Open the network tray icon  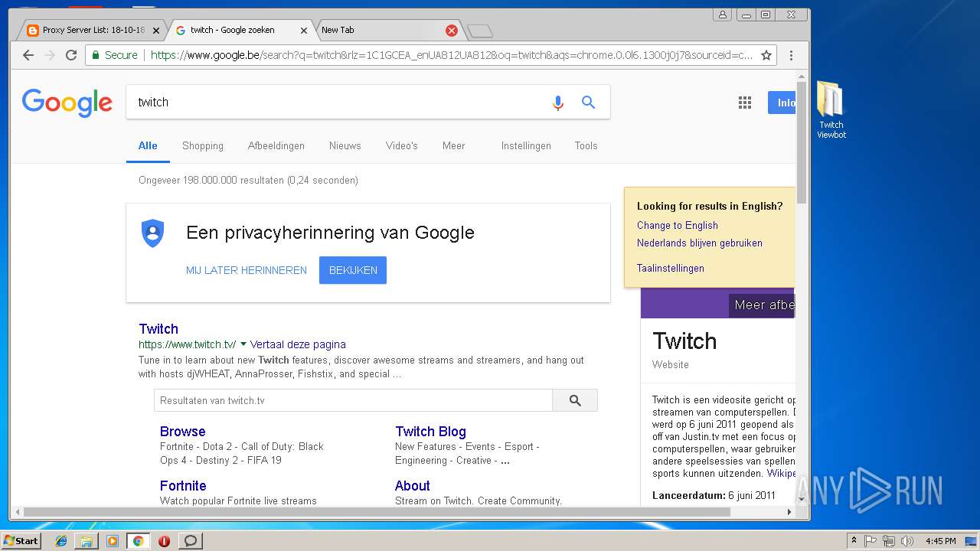point(888,540)
